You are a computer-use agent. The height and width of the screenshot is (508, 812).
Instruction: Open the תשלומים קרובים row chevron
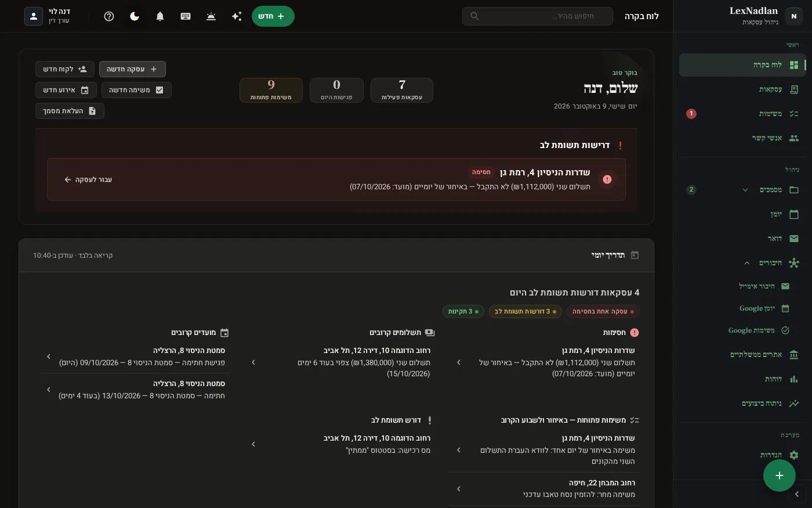pos(253,362)
